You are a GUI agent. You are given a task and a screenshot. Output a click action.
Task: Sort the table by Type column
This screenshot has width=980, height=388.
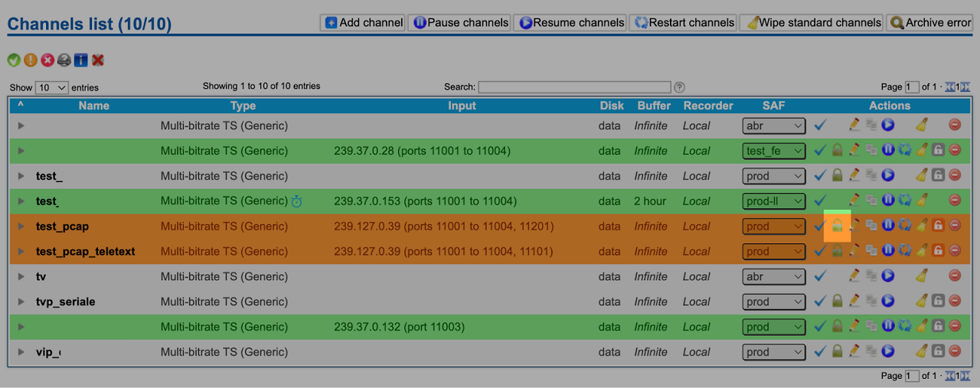pyautogui.click(x=243, y=106)
